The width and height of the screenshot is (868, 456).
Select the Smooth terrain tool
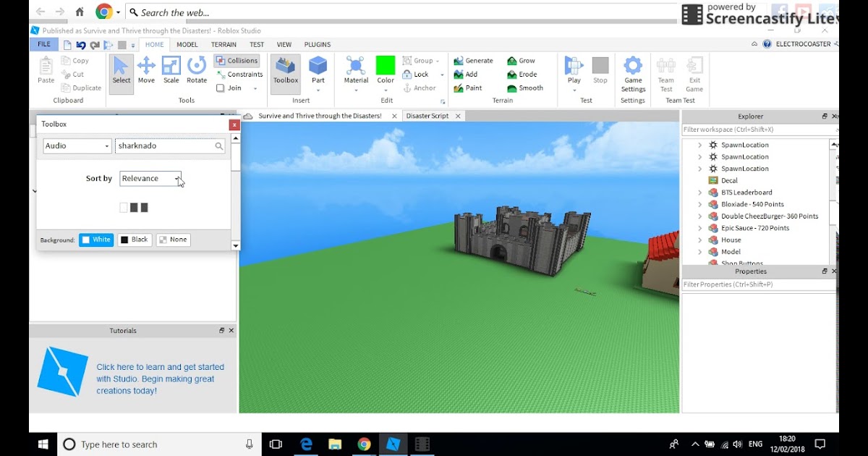click(x=525, y=88)
